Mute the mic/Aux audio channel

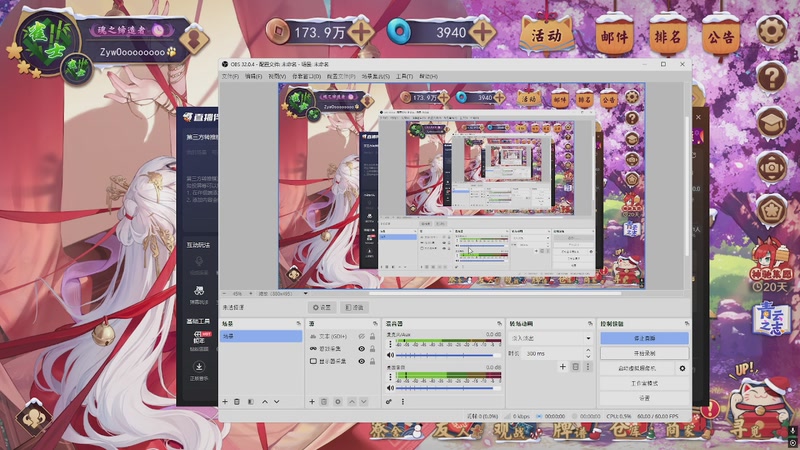(x=390, y=355)
